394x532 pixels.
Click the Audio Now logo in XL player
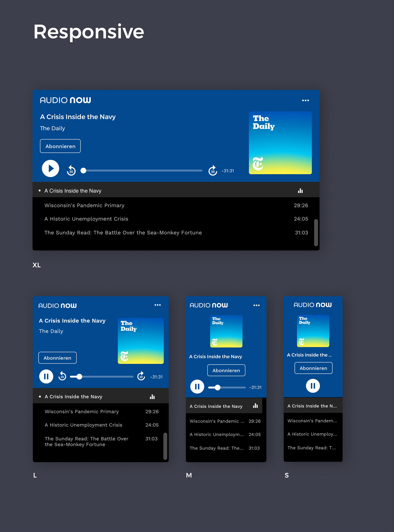click(65, 100)
